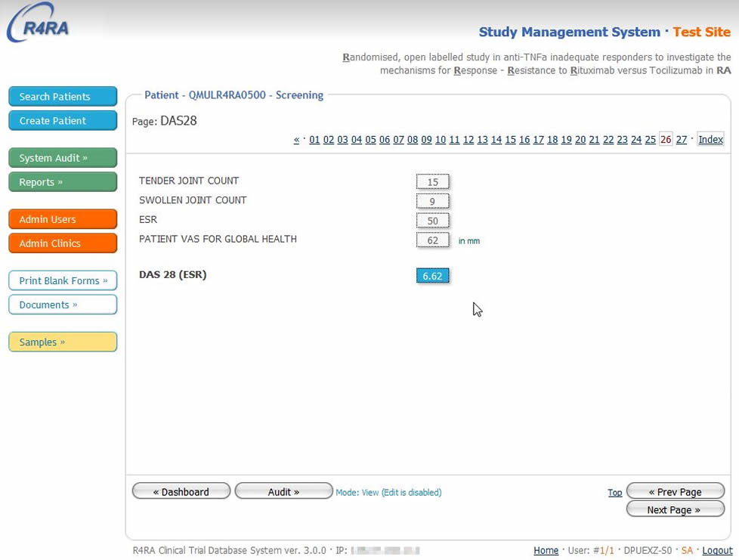Open the page Index link
The height and width of the screenshot is (560, 739).
(710, 140)
